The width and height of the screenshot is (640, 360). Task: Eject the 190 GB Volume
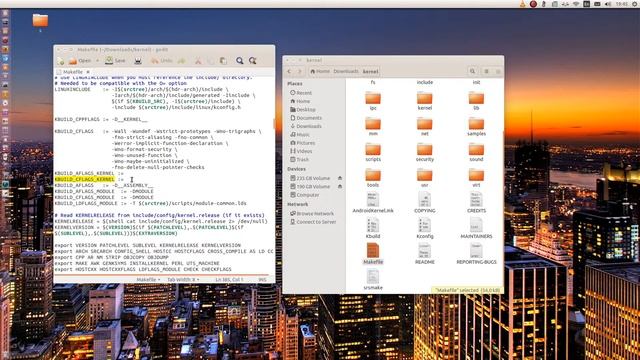[340, 187]
